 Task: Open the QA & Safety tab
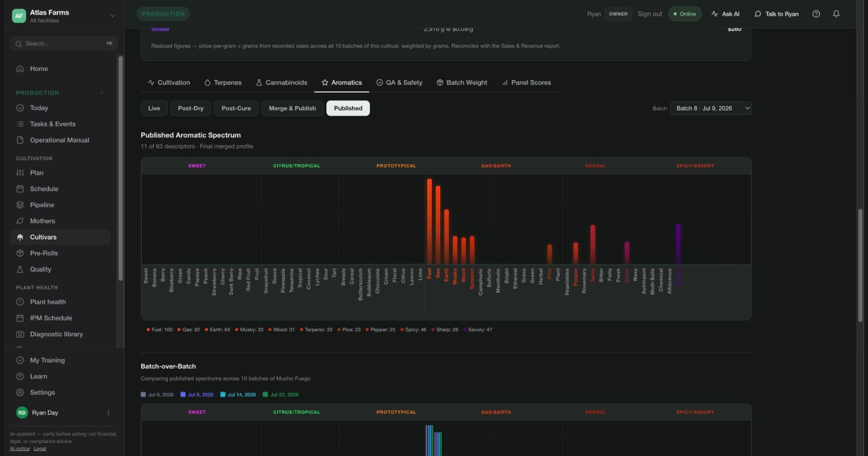coord(399,83)
